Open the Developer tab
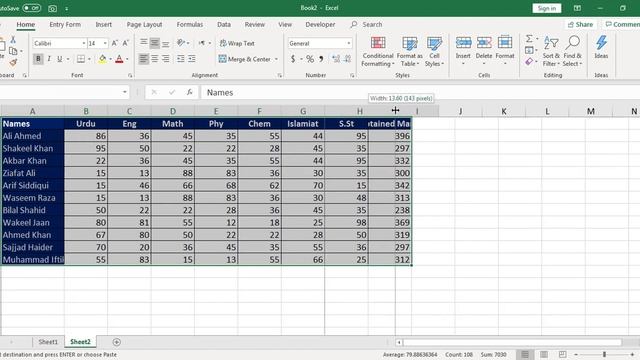This screenshot has width=640, height=360. point(320,24)
